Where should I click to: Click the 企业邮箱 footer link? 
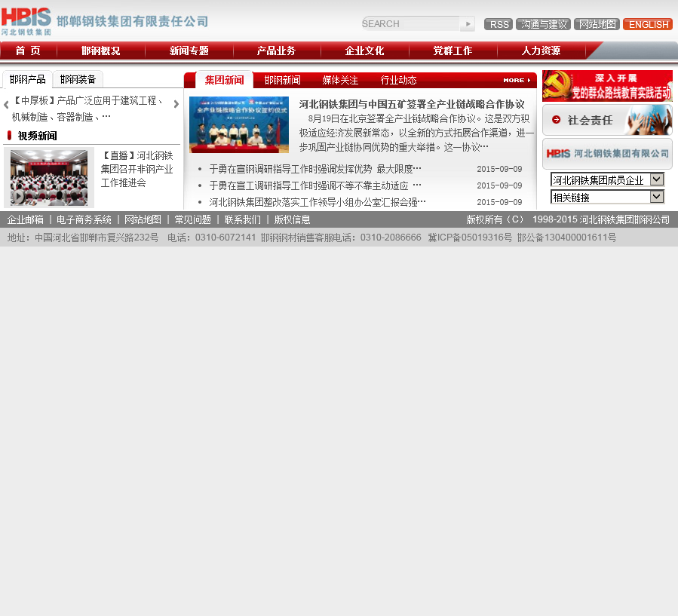(26, 219)
